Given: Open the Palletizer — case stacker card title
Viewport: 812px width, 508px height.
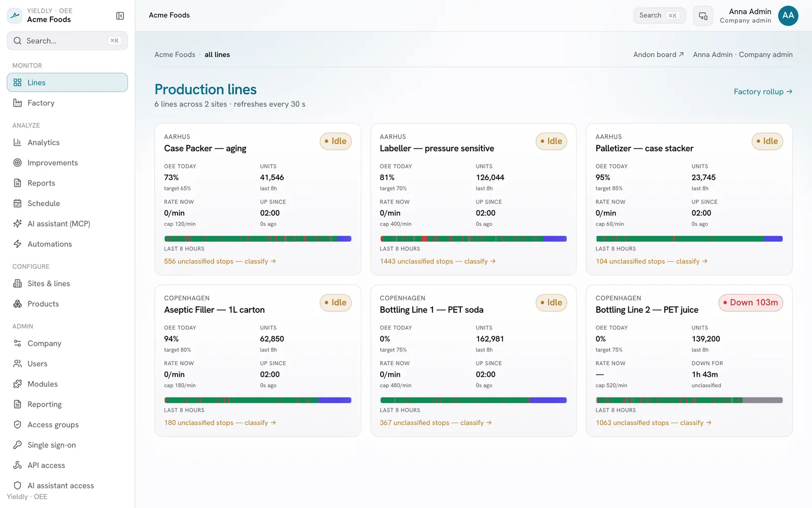Looking at the screenshot, I should (x=645, y=148).
